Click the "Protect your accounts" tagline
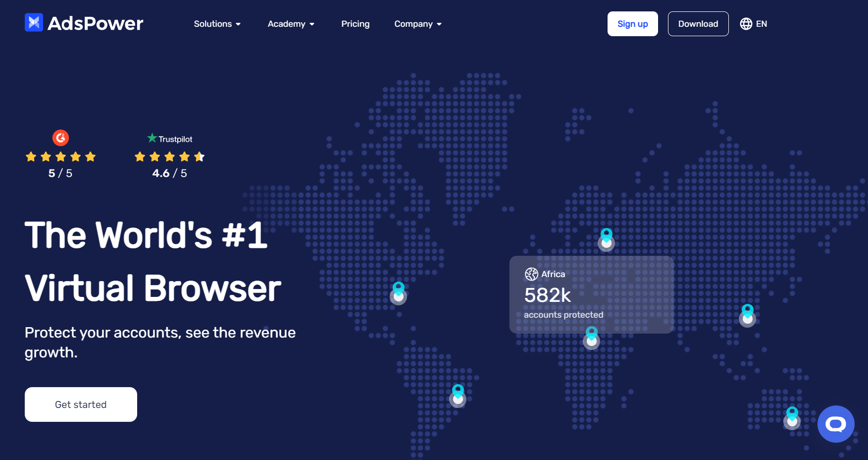Screen dimensions: 868x460 [160, 342]
